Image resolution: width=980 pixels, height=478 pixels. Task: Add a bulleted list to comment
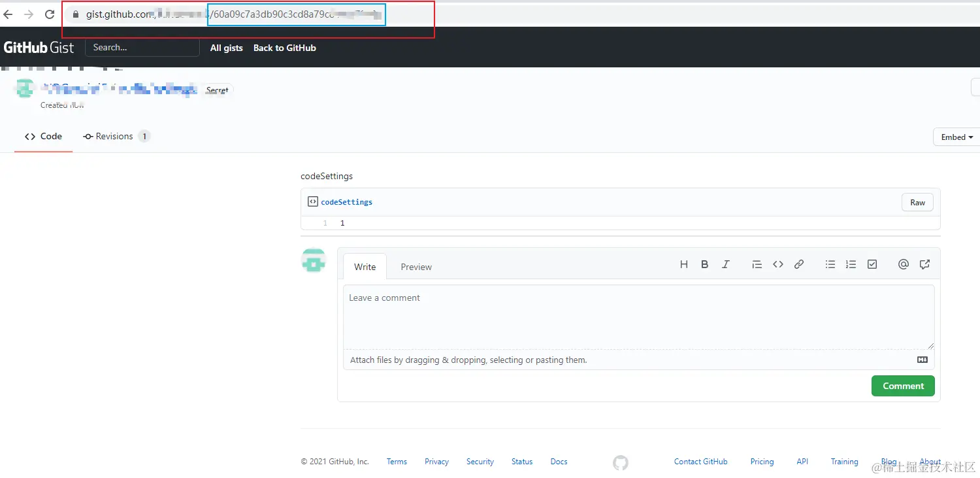pyautogui.click(x=830, y=264)
